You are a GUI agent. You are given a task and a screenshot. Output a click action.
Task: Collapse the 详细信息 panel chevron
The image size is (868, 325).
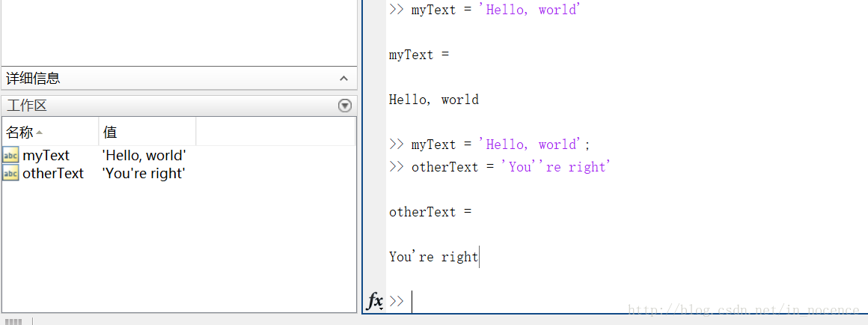pos(343,79)
